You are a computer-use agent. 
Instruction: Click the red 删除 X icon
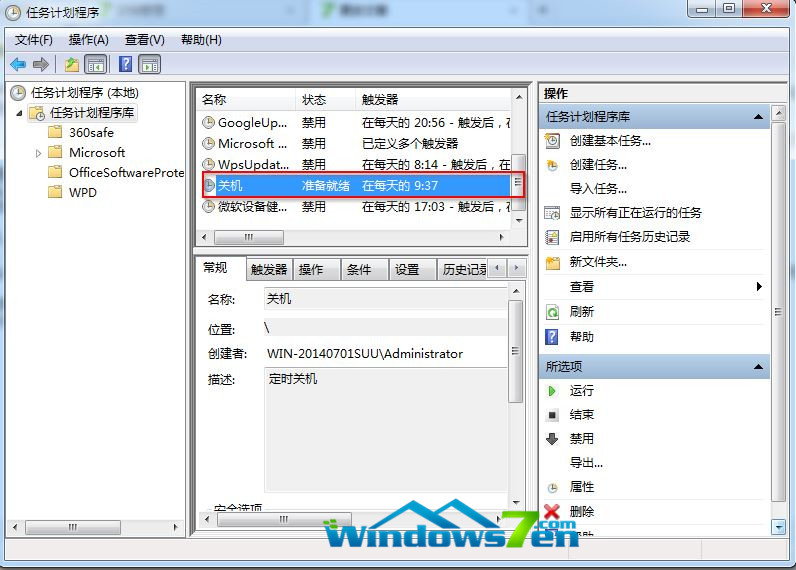pyautogui.click(x=552, y=511)
